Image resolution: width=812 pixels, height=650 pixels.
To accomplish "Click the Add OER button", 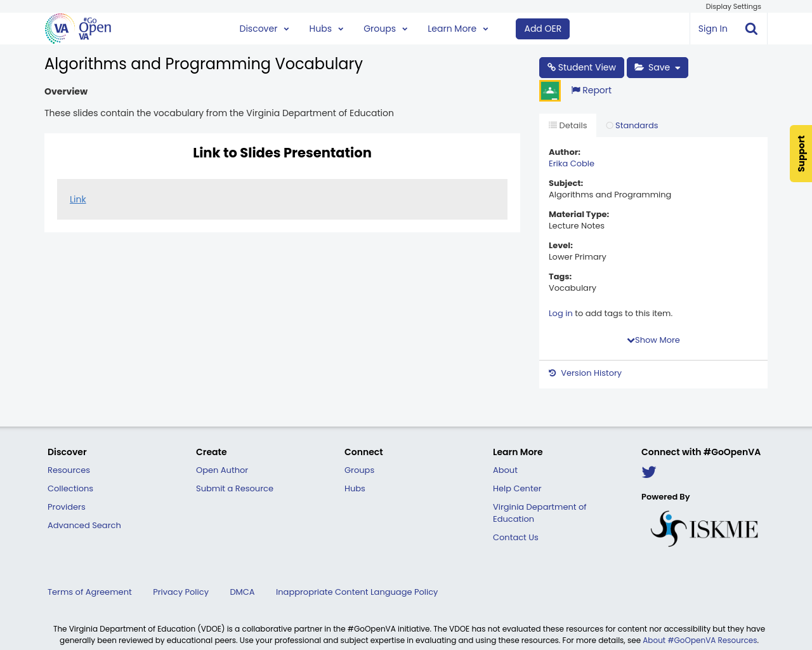I will click(542, 29).
